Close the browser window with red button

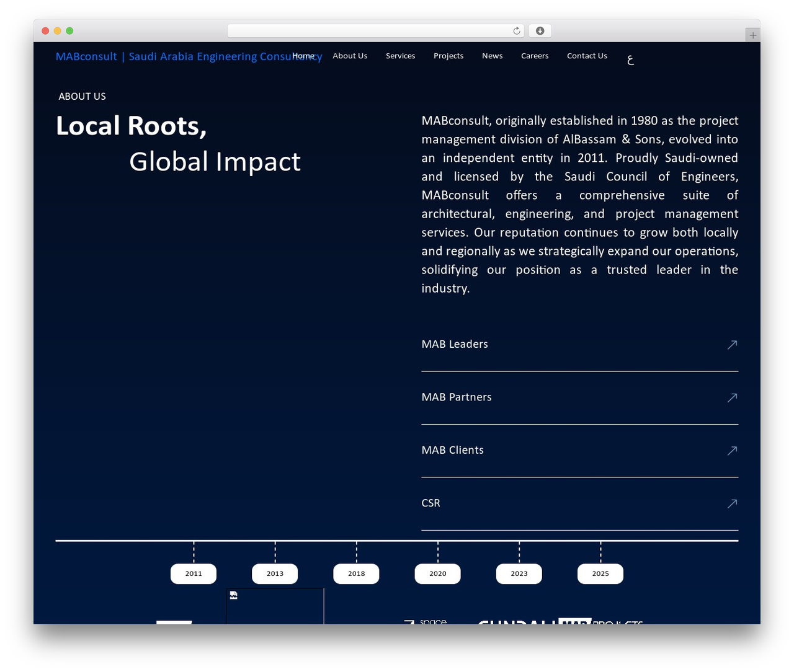click(45, 31)
